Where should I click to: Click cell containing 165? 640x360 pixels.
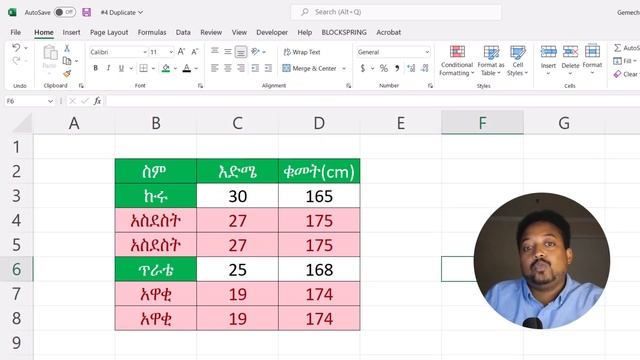point(319,196)
